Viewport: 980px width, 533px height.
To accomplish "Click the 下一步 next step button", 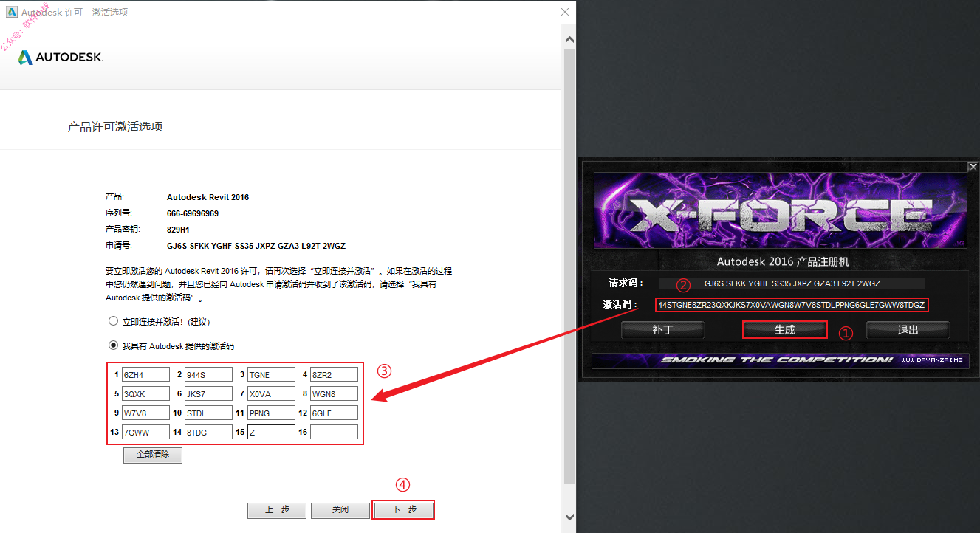I will pyautogui.click(x=403, y=510).
